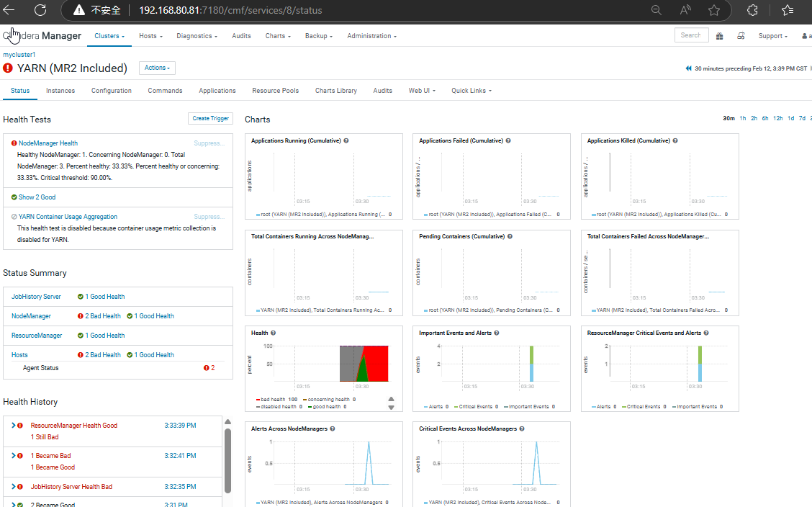This screenshot has width=812, height=507.
Task: Click red icon next to Agent Status count
Action: point(206,368)
